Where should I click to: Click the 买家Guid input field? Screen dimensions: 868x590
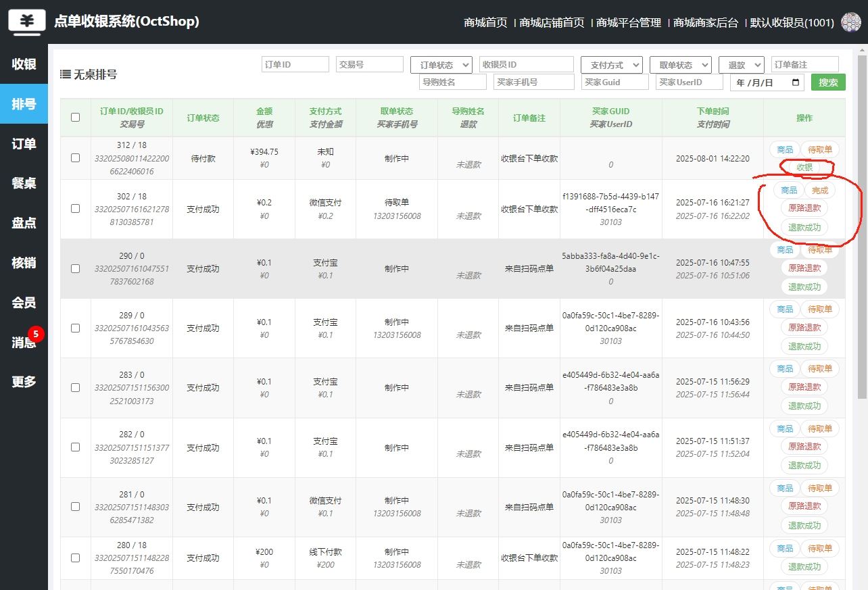pos(615,82)
